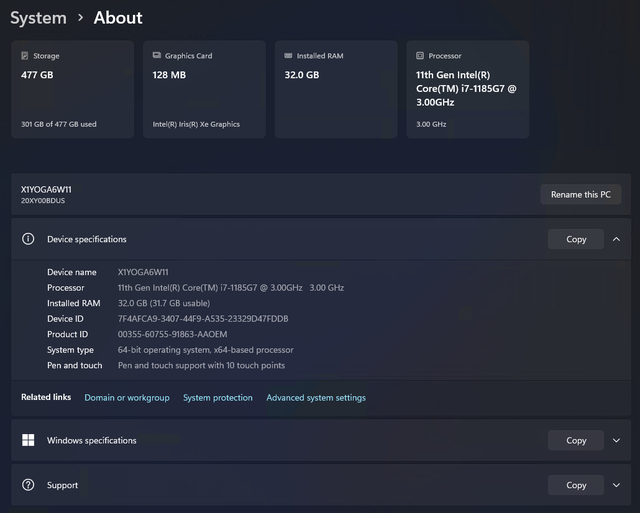Select the Graphics Card 128 MB card
Viewport: 640px width, 513px height.
(x=204, y=90)
